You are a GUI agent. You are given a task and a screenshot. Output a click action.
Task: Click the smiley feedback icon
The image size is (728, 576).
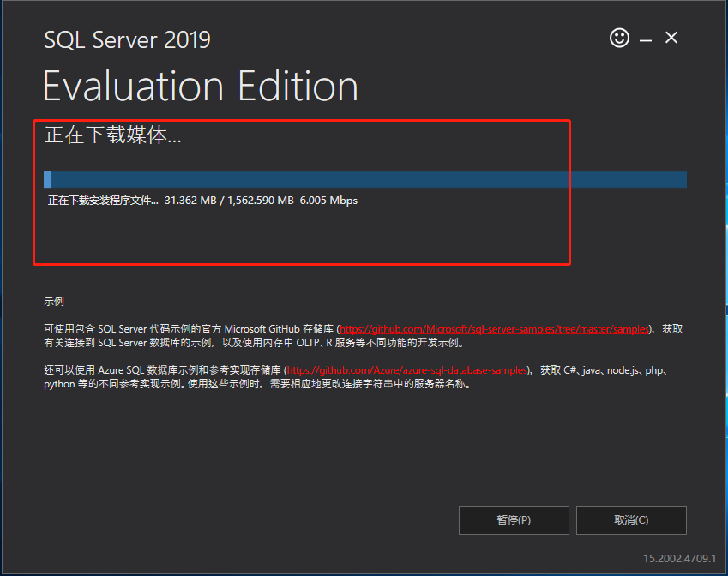coord(619,38)
